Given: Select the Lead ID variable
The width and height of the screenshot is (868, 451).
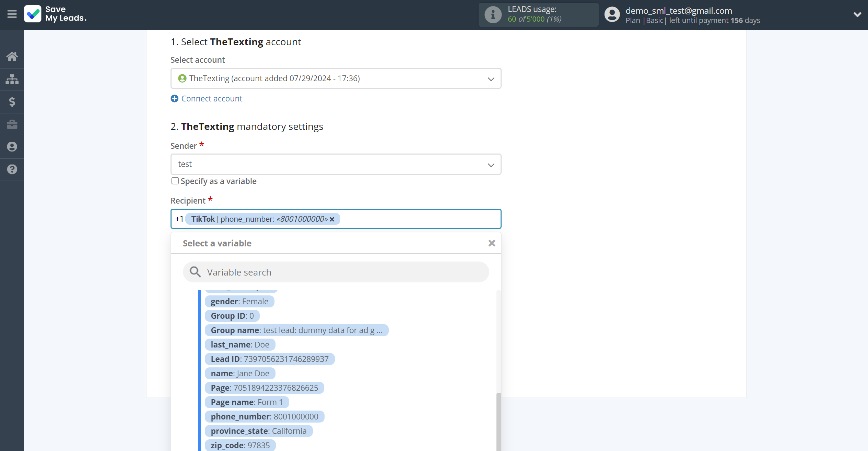Looking at the screenshot, I should (270, 359).
